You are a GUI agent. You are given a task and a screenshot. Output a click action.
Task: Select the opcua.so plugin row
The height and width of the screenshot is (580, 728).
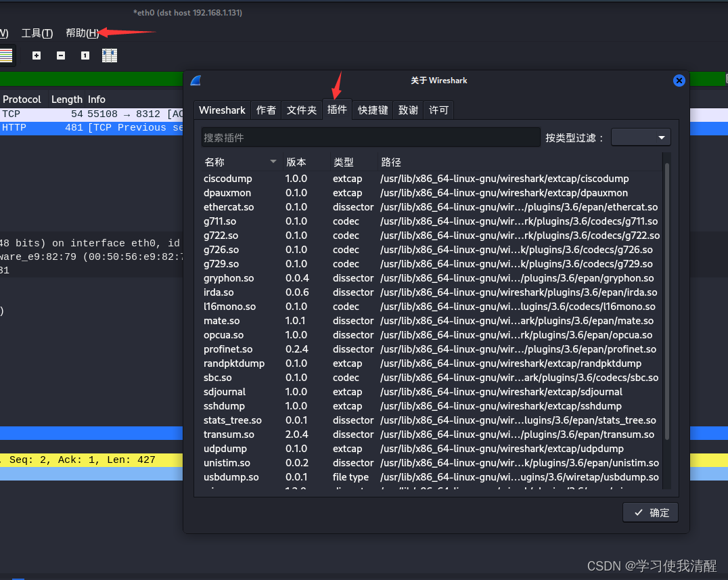(432, 335)
